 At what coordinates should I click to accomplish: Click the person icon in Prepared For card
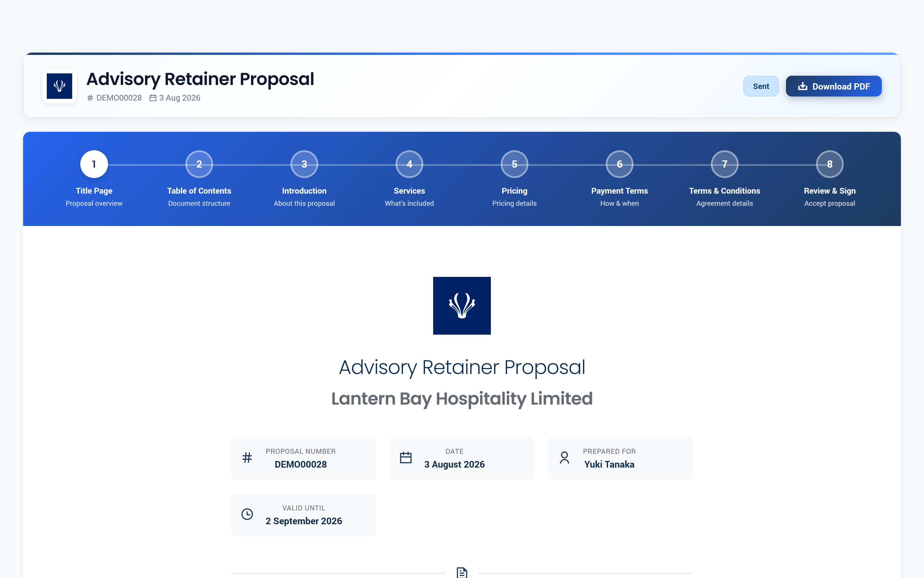coord(564,457)
